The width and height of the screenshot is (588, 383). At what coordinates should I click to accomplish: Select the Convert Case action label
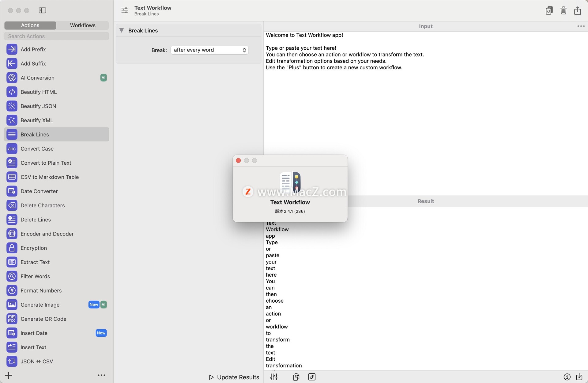[x=37, y=149]
